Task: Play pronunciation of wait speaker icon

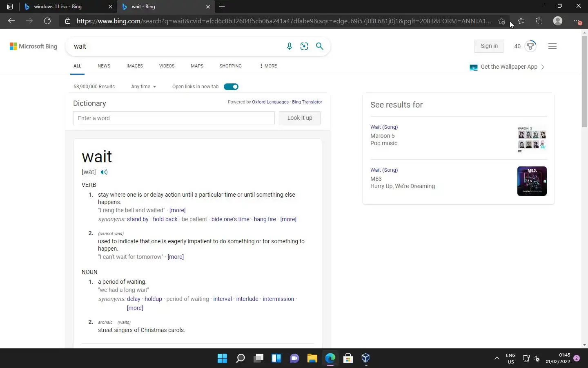Action: [x=104, y=172]
